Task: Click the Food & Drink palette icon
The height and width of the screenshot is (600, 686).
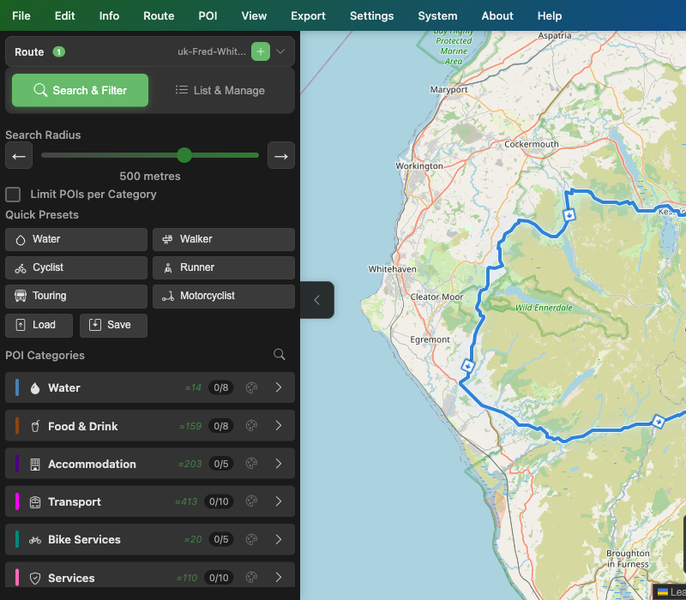Action: click(x=252, y=426)
